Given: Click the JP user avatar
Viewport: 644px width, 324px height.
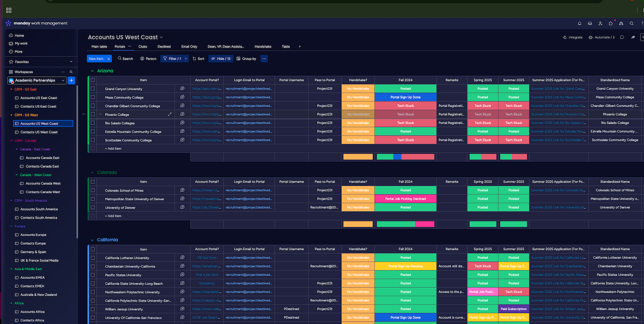Looking at the screenshot, I should click(x=633, y=37).
